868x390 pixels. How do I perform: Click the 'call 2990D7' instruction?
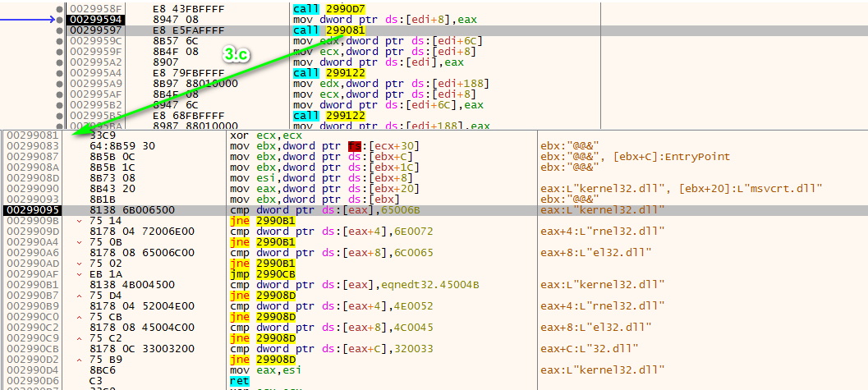coord(328,9)
